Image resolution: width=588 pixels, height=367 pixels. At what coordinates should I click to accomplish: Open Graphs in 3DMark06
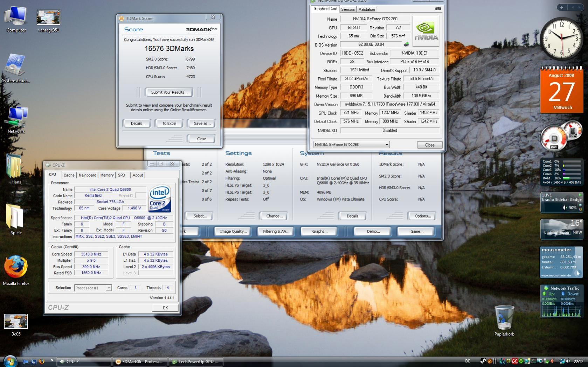click(x=319, y=232)
